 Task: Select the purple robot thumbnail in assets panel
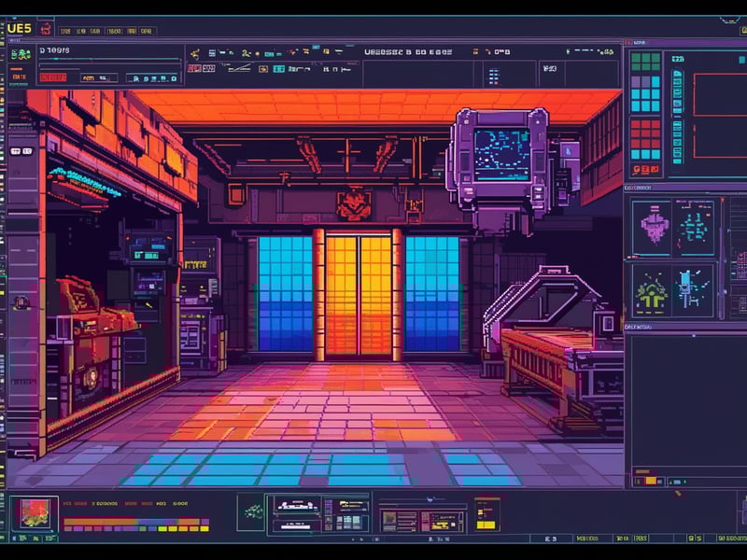(x=654, y=228)
